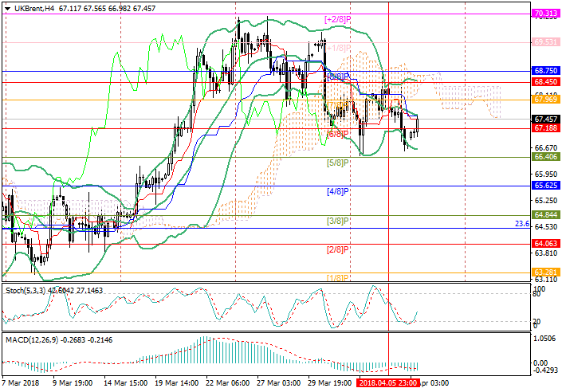Click the current price label 67.457
Image resolution: width=562 pixels, height=392 pixels.
(x=545, y=117)
